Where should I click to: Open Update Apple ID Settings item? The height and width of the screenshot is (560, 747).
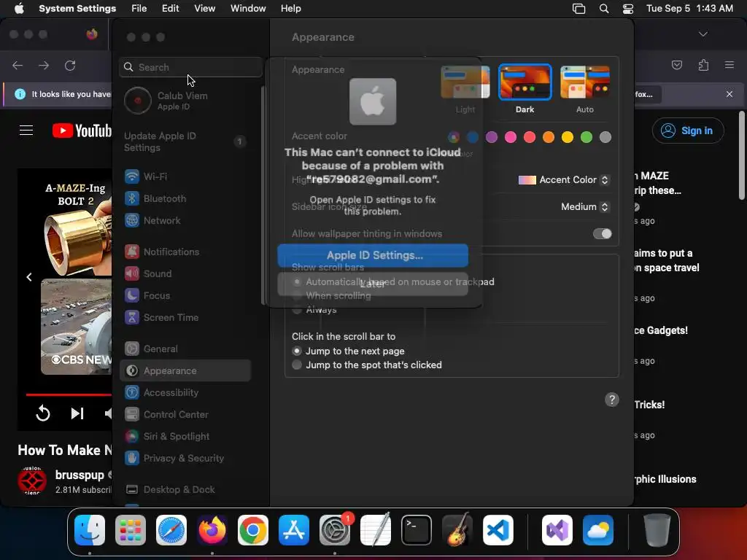[185, 142]
